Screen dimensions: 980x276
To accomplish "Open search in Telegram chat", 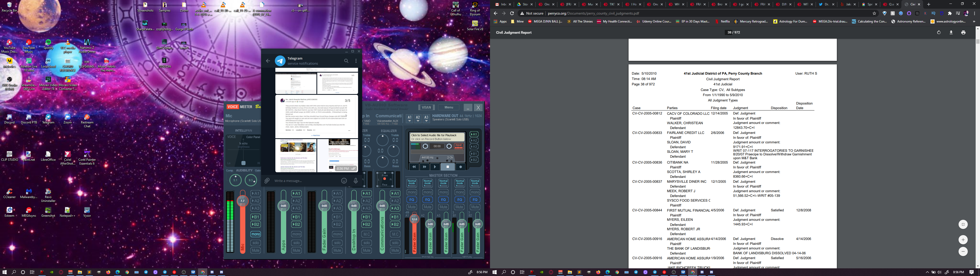I will pos(346,61).
